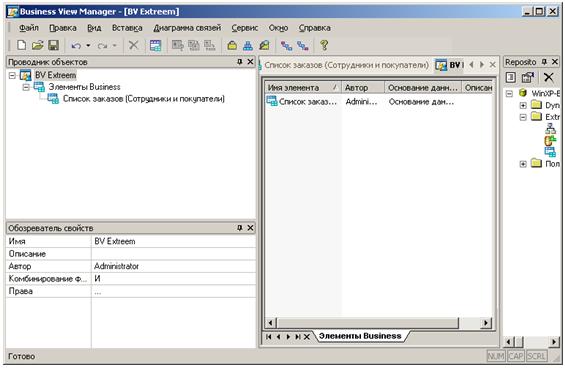The width and height of the screenshot is (565, 371).
Task: Click the Help question mark icon
Action: click(x=324, y=45)
